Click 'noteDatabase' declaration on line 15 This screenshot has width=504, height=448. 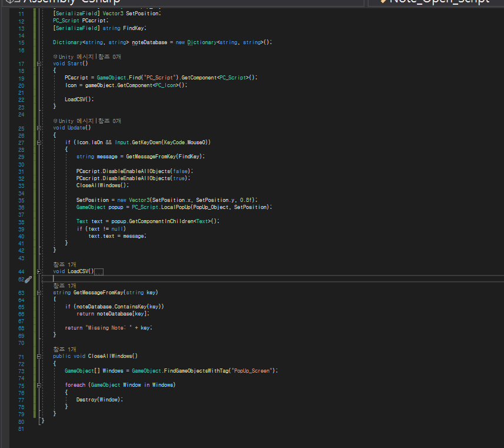coord(149,42)
